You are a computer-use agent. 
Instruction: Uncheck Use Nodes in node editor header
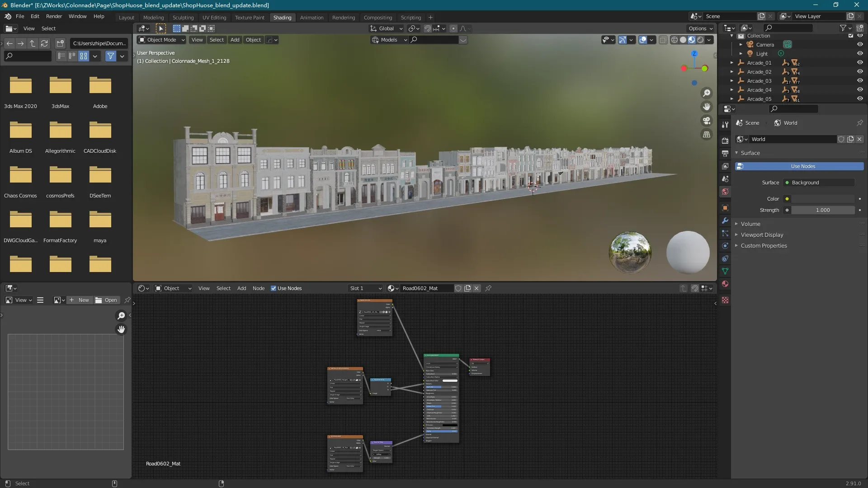pos(274,288)
